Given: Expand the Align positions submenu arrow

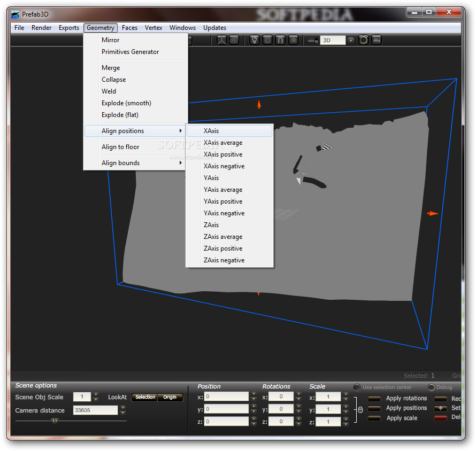Looking at the screenshot, I should pyautogui.click(x=181, y=131).
